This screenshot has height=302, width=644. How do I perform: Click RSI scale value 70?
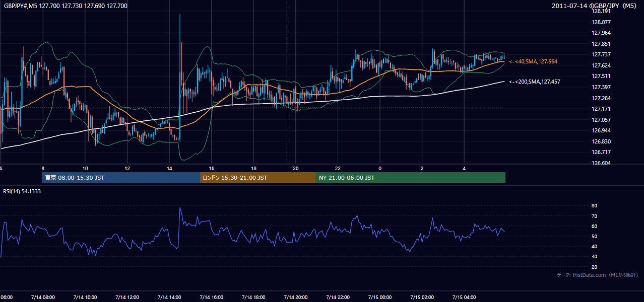(x=594, y=216)
